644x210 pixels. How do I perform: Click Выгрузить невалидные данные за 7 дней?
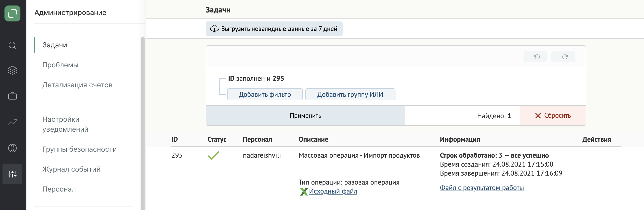coord(274,29)
